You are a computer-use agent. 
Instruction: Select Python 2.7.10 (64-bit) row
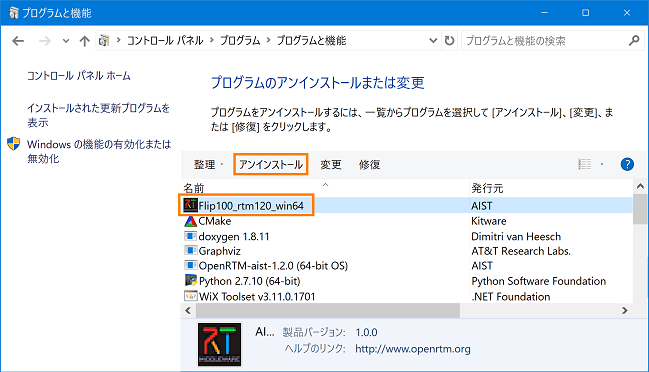point(249,281)
